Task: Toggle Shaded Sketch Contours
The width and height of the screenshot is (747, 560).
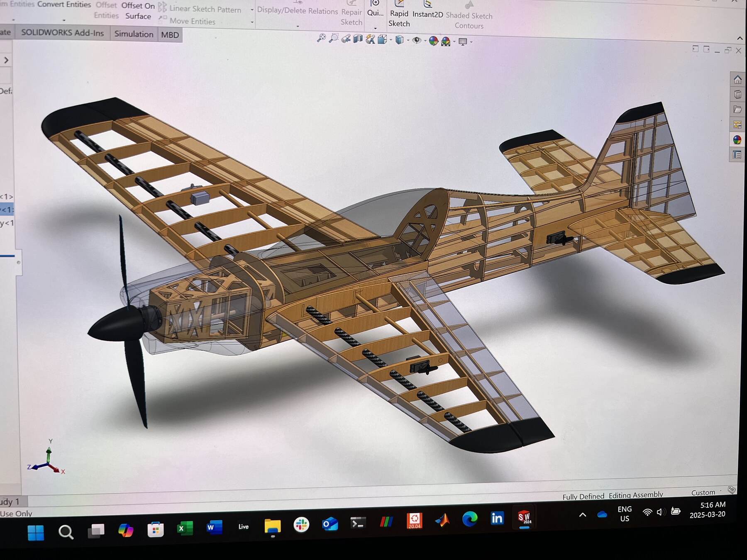Action: click(x=469, y=16)
